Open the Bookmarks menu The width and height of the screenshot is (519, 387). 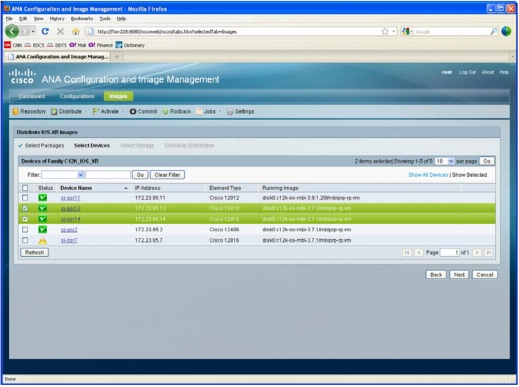coord(82,19)
